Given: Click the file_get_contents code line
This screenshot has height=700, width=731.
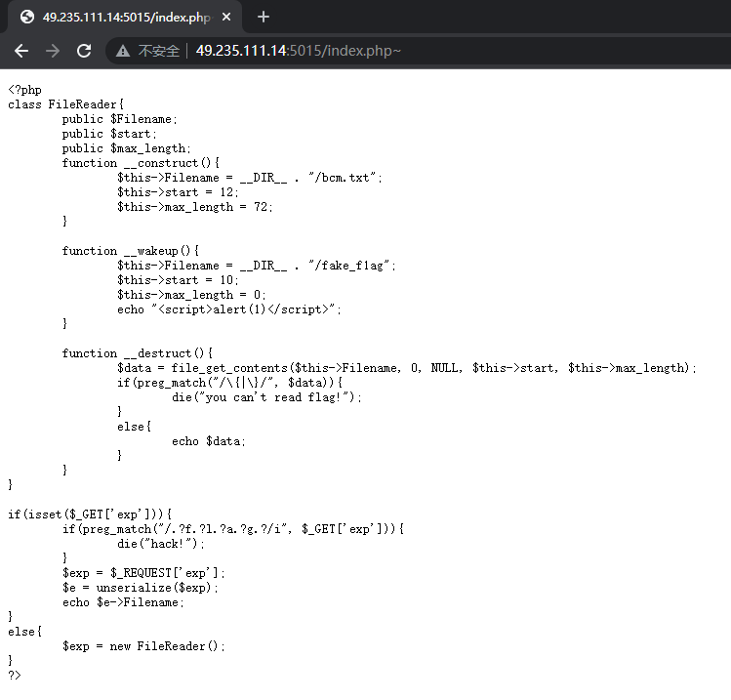Looking at the screenshot, I should [407, 368].
